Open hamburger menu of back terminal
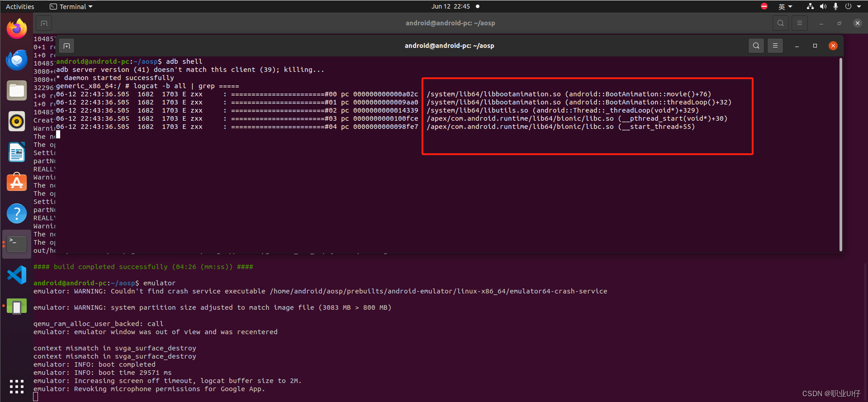The width and height of the screenshot is (868, 402). tap(800, 23)
